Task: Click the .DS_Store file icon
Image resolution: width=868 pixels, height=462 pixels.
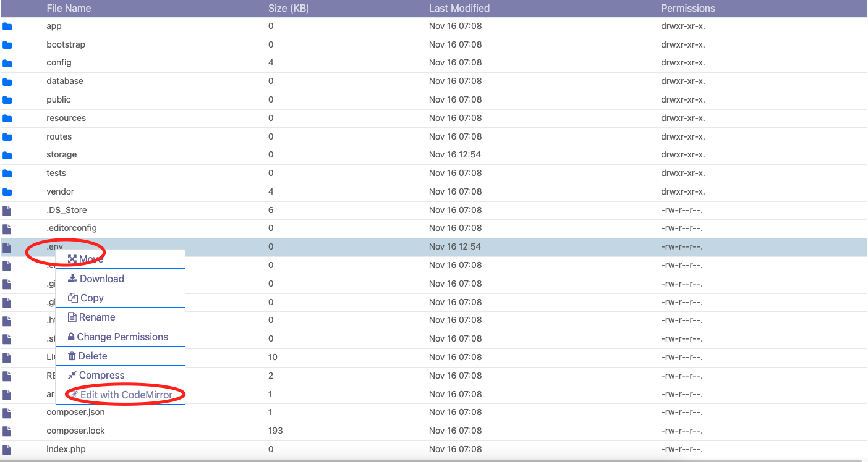Action: (7, 210)
